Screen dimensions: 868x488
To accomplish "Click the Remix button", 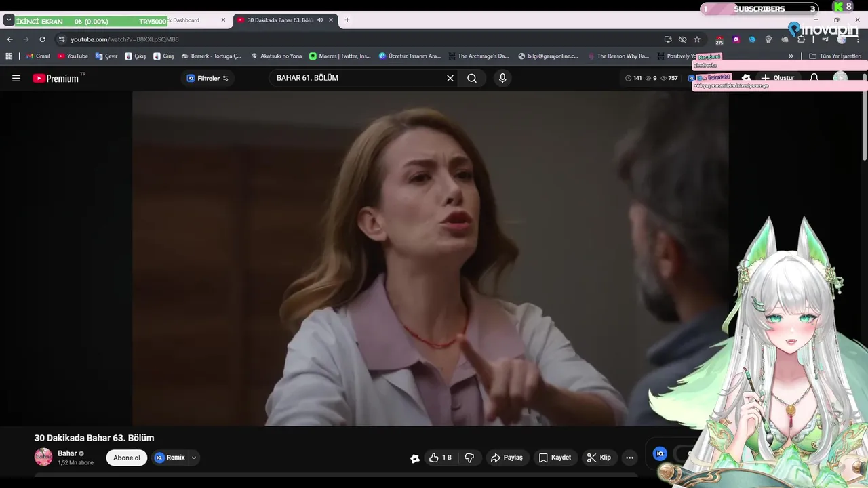I will [170, 457].
